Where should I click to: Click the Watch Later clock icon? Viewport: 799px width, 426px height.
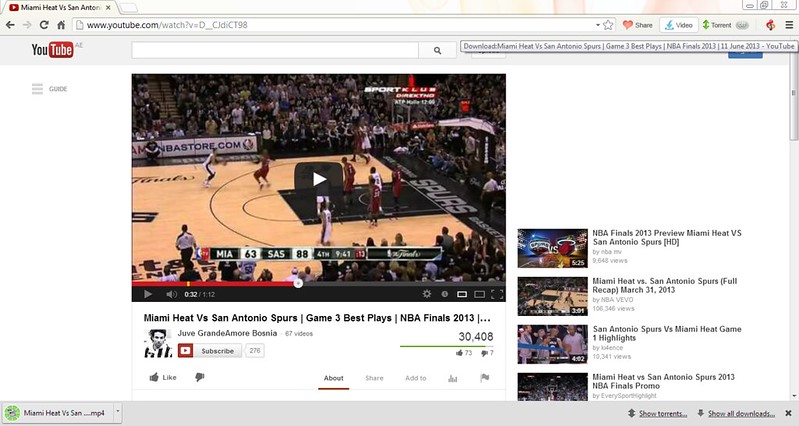(x=444, y=294)
